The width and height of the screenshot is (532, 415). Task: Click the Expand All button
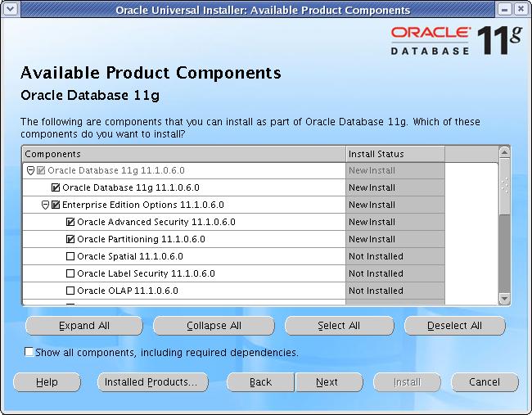click(x=84, y=326)
